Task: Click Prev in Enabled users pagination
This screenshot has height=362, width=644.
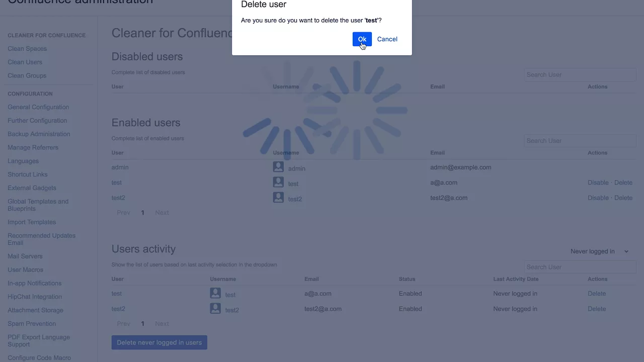Action: (x=123, y=213)
